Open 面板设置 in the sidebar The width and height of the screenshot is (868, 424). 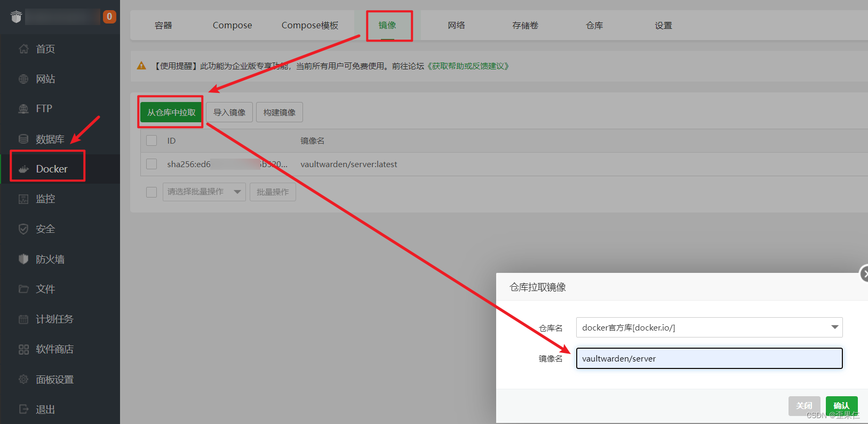click(54, 380)
